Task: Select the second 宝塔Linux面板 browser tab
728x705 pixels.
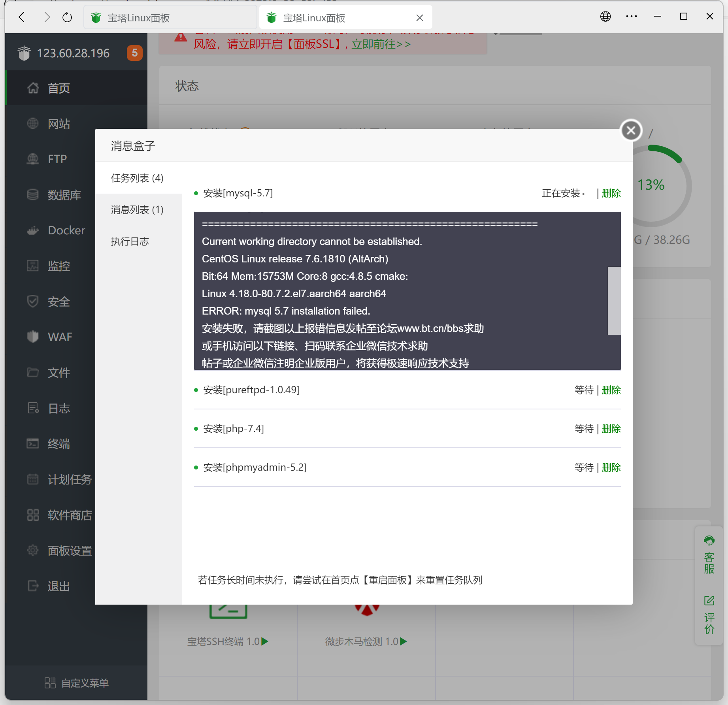Action: pos(345,18)
